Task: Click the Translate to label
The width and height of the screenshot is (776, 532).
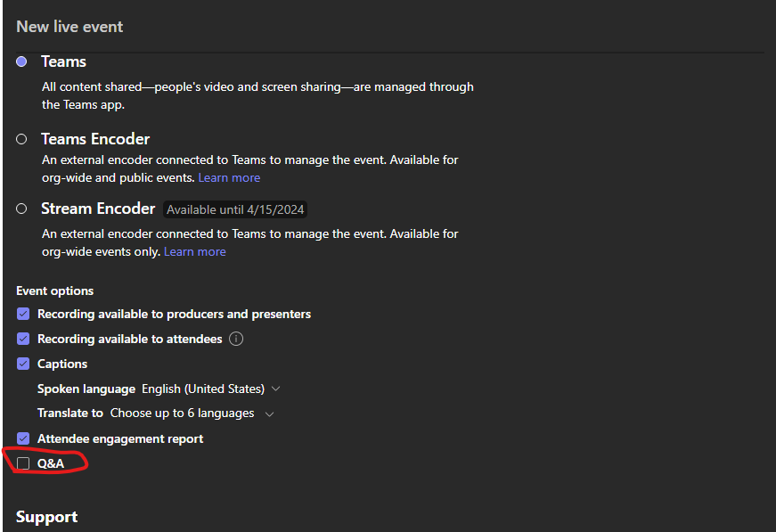Action: tap(70, 413)
